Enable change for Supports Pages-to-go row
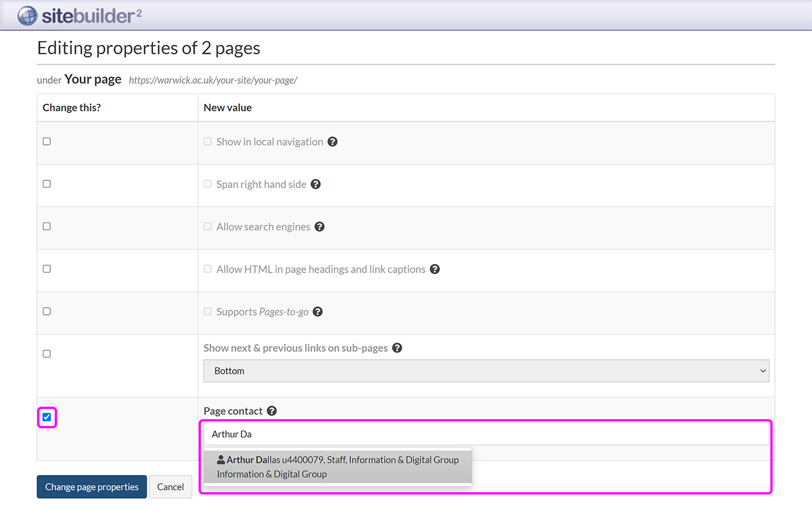 tap(47, 311)
